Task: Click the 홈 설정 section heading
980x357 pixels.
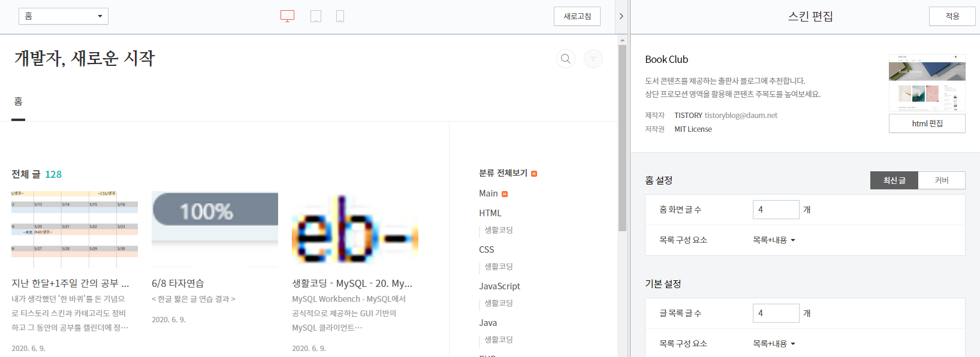Action: pyautogui.click(x=659, y=180)
